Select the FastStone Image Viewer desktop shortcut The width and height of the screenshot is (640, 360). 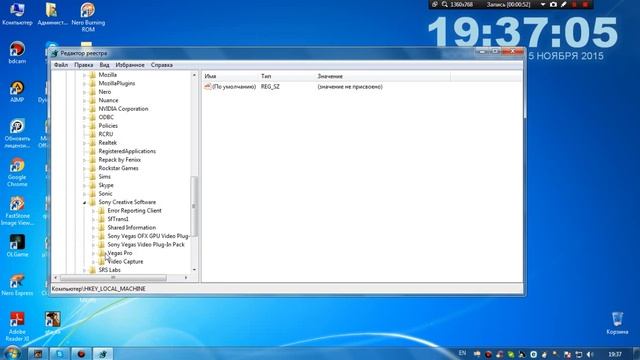[x=17, y=211]
